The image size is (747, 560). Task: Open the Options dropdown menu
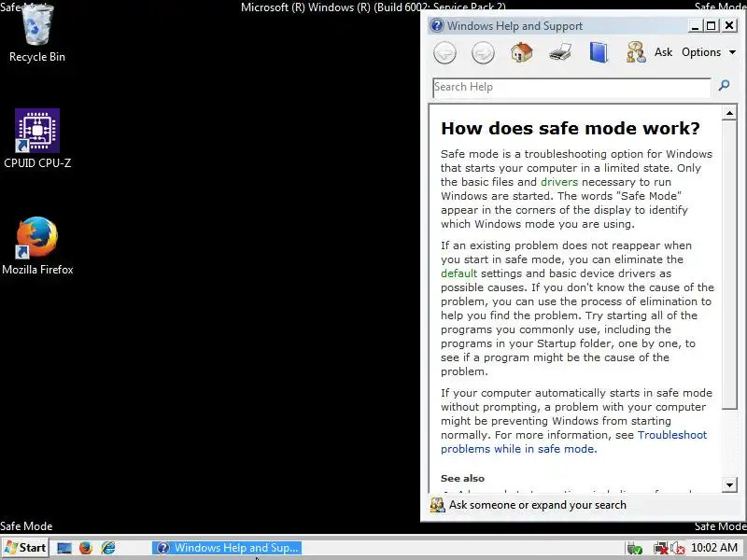pyautogui.click(x=709, y=52)
